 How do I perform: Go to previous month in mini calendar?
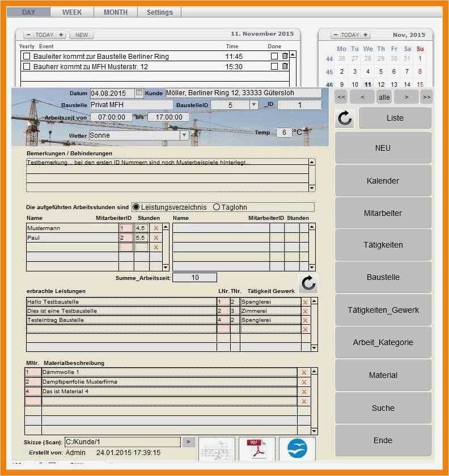pyautogui.click(x=336, y=35)
